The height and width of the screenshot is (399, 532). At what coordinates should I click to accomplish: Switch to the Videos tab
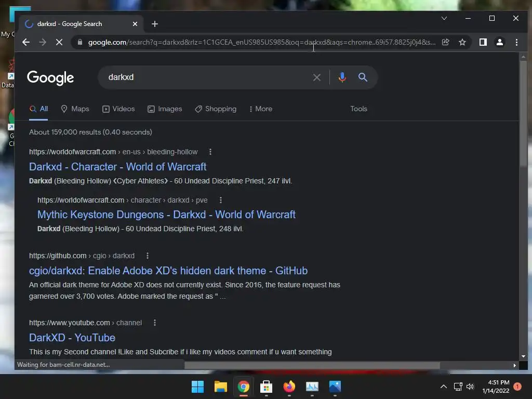pyautogui.click(x=119, y=109)
